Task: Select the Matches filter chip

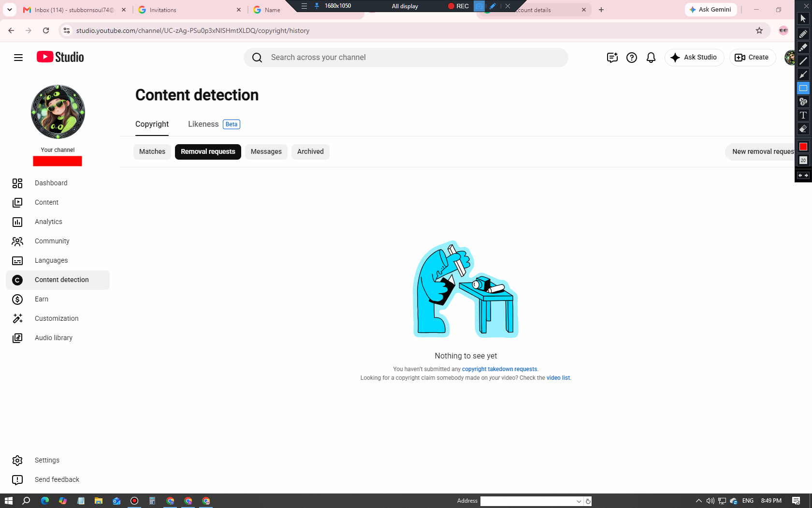Action: 152,151
